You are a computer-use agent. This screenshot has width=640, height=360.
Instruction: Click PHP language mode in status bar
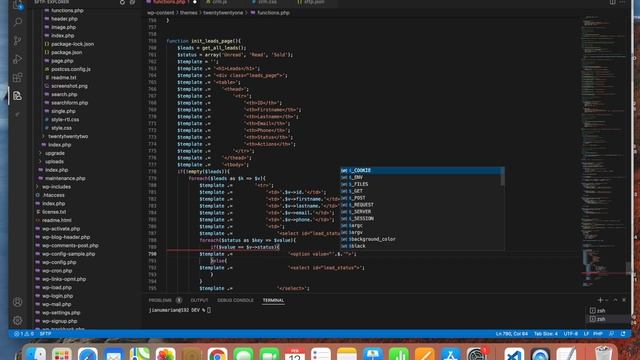[x=598, y=334]
